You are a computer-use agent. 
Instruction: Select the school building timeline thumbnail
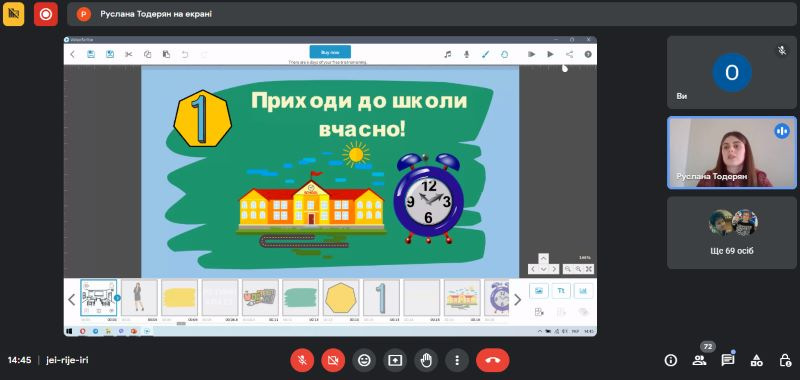point(462,297)
